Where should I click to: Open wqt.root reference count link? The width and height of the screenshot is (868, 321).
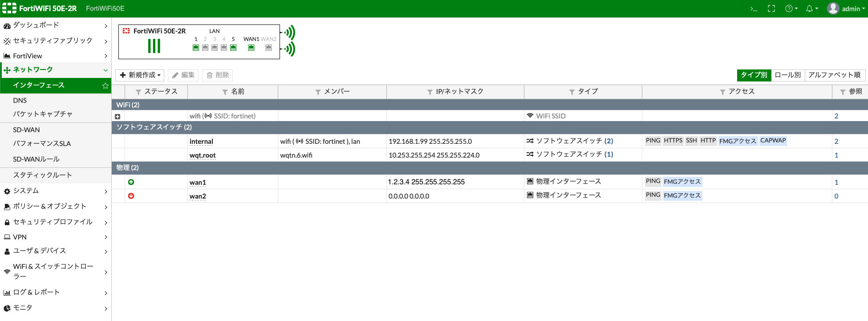pyautogui.click(x=836, y=155)
